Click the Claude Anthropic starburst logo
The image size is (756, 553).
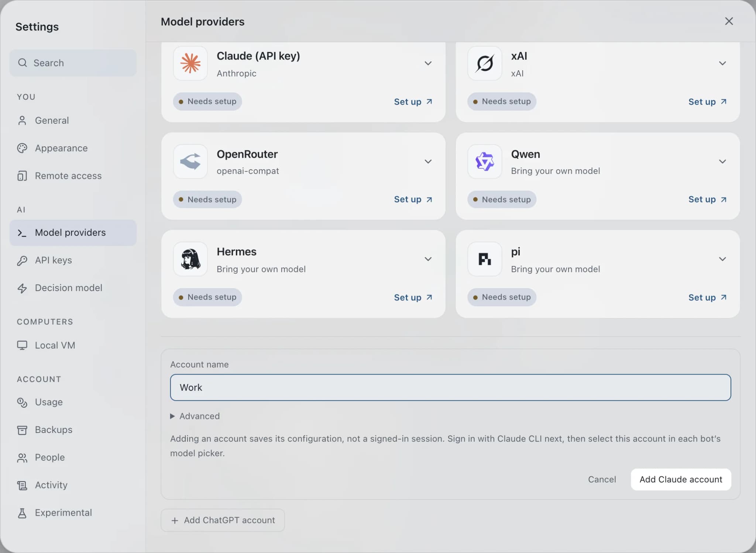pos(190,63)
